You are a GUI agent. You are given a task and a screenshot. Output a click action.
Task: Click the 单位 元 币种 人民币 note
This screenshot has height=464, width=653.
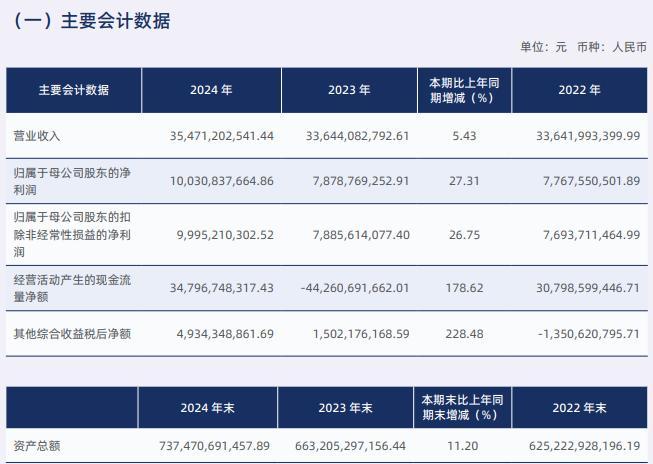click(583, 46)
